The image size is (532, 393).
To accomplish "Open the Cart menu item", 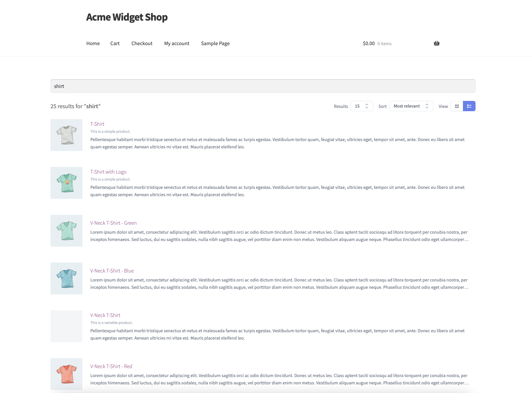I will [x=115, y=43].
